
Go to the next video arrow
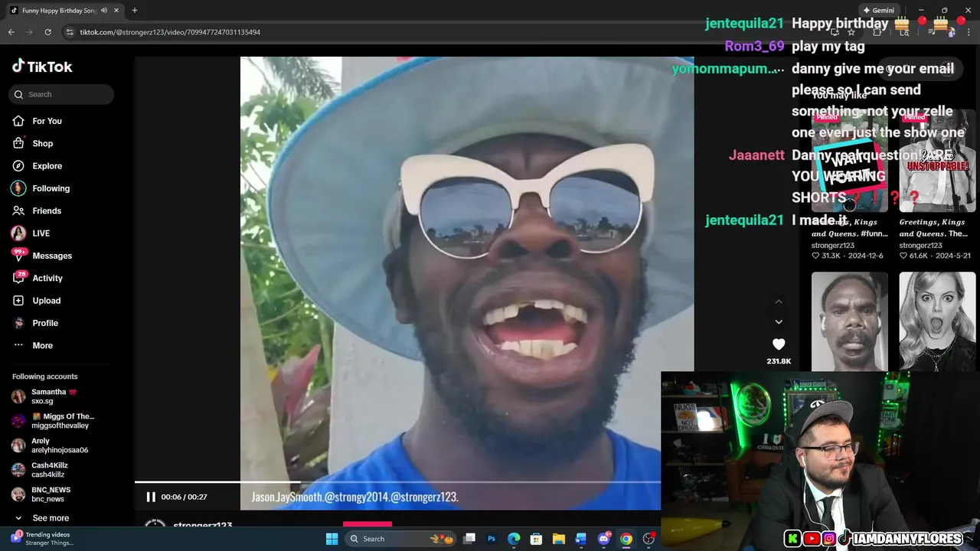pos(779,322)
